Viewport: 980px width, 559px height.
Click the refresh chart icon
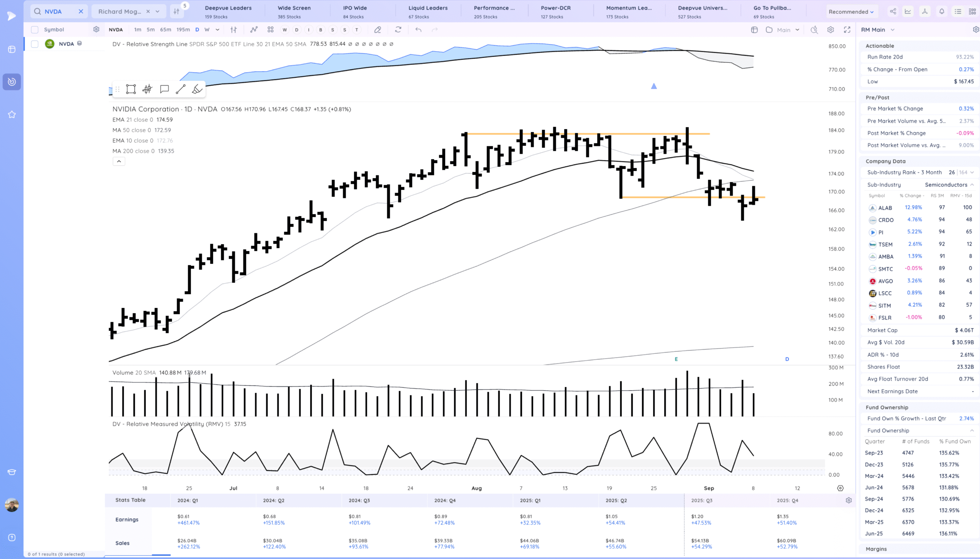tap(398, 29)
